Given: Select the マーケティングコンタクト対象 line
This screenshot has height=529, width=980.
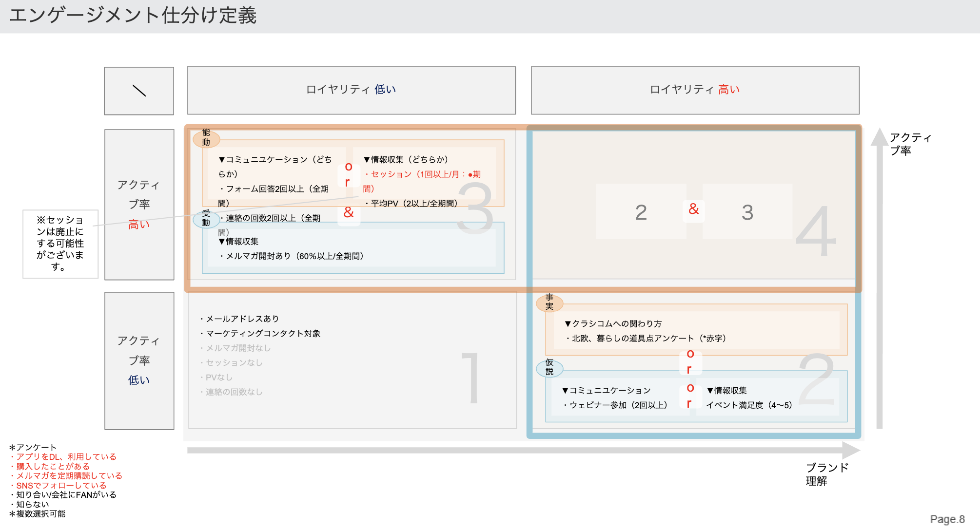Looking at the screenshot, I should pos(260,334).
